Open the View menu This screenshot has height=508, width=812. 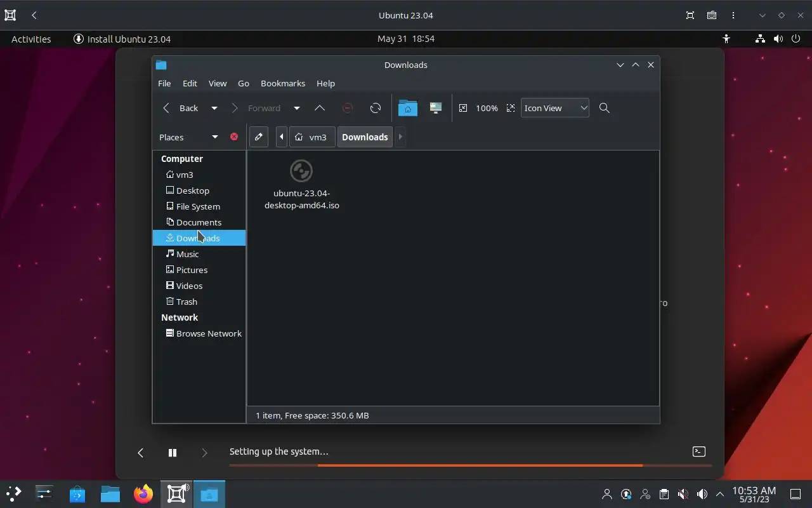pos(218,83)
